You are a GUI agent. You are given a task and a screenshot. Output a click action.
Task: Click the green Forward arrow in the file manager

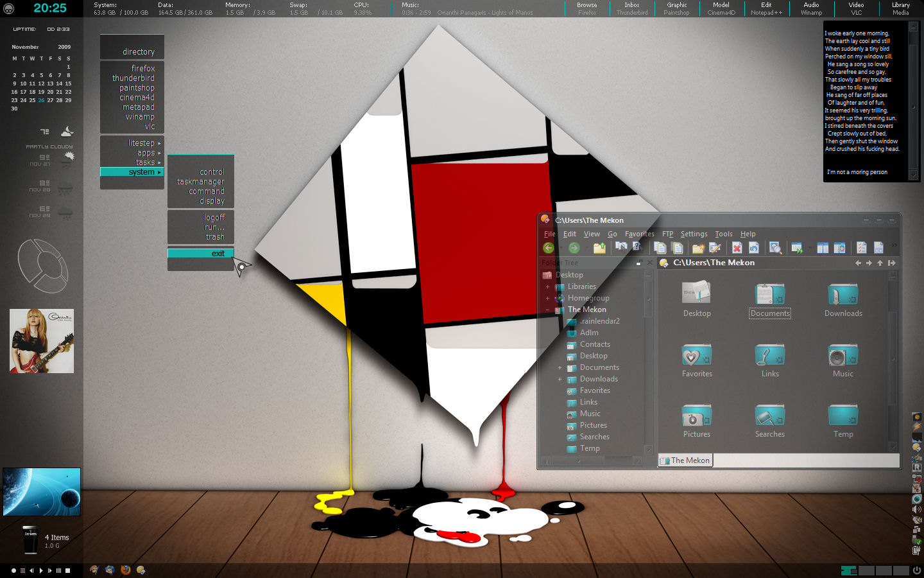tap(574, 248)
